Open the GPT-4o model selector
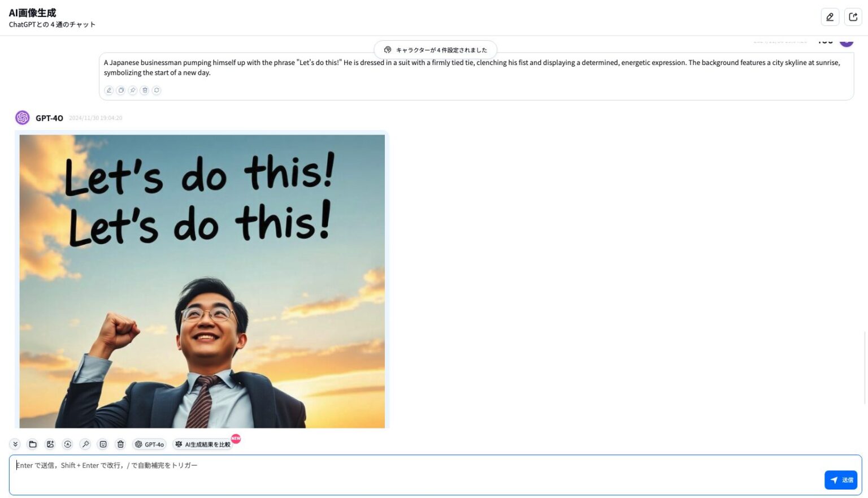Viewport: 868px width, 498px height. point(150,444)
